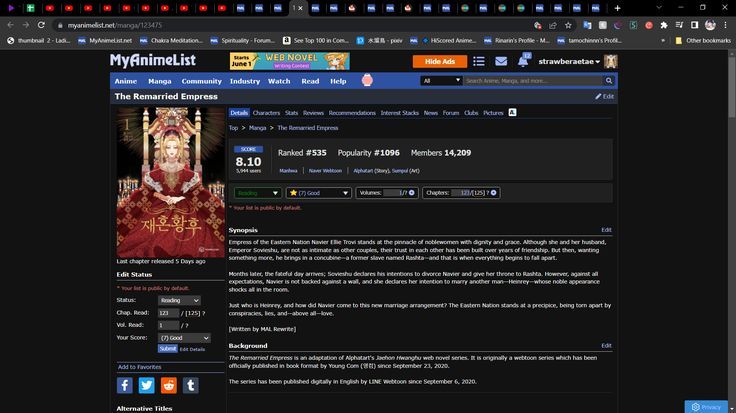Image resolution: width=736 pixels, height=413 pixels.
Task: Bookmark this page with the star icon
Action: [568, 25]
